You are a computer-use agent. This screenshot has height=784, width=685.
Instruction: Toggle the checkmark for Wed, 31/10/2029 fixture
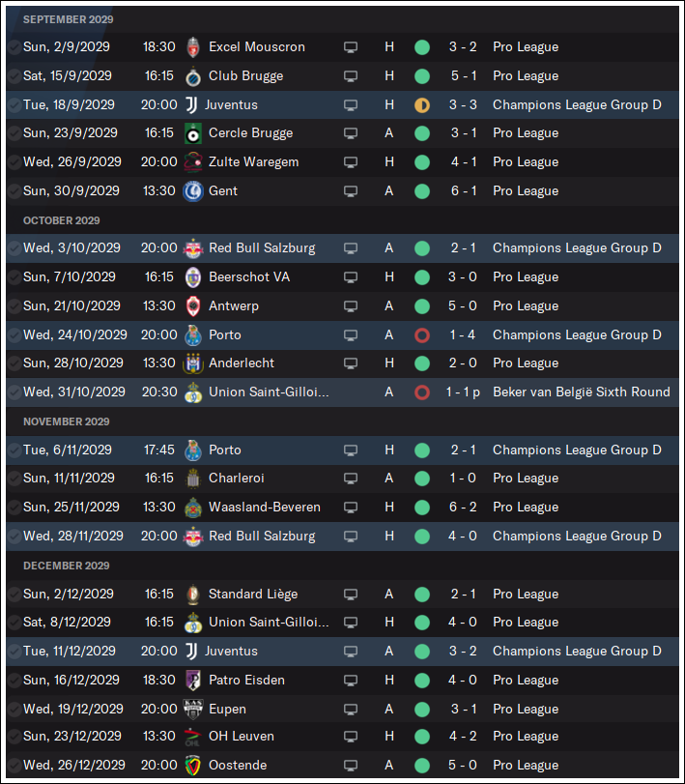pyautogui.click(x=15, y=392)
